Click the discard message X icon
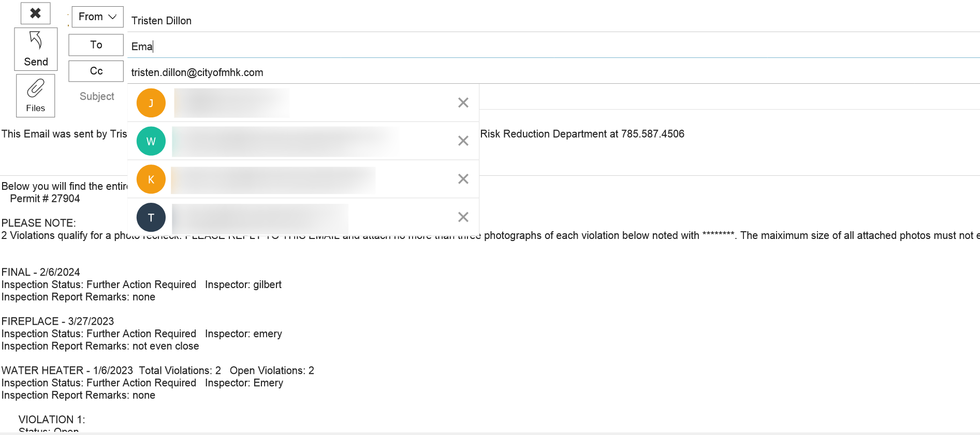 coord(35,13)
